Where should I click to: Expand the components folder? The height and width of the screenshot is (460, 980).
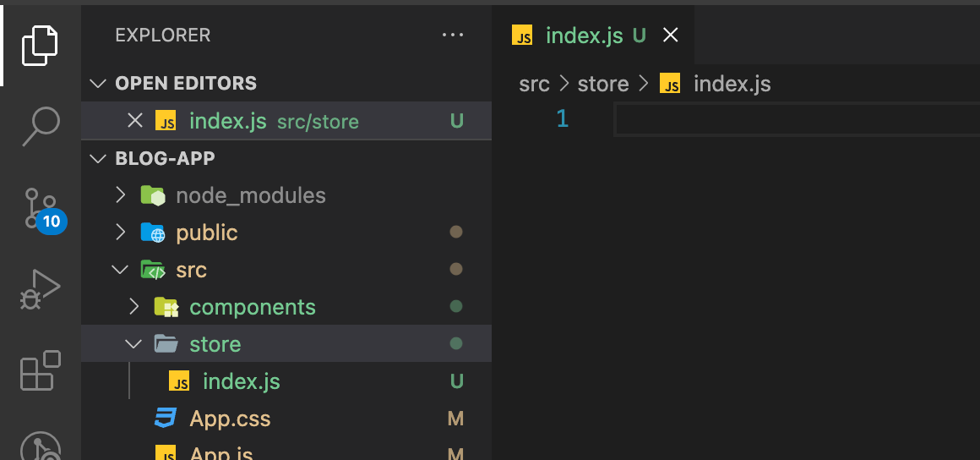(x=133, y=307)
